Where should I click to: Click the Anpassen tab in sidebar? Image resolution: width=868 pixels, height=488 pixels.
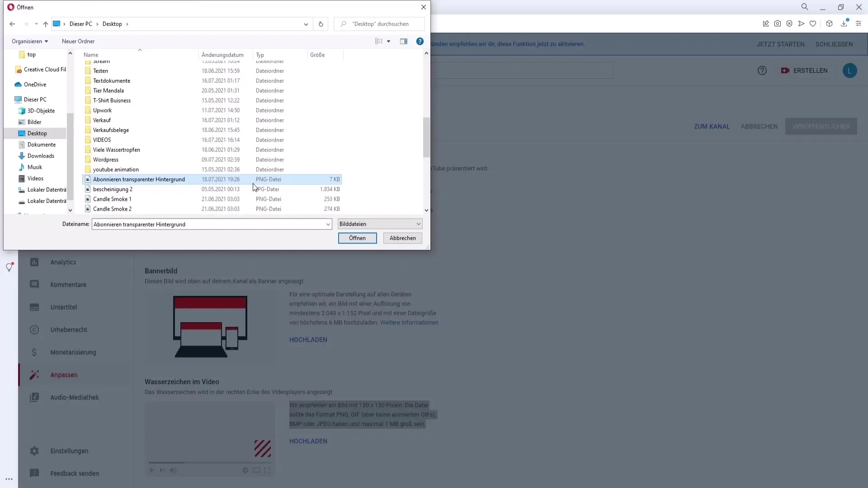point(63,374)
